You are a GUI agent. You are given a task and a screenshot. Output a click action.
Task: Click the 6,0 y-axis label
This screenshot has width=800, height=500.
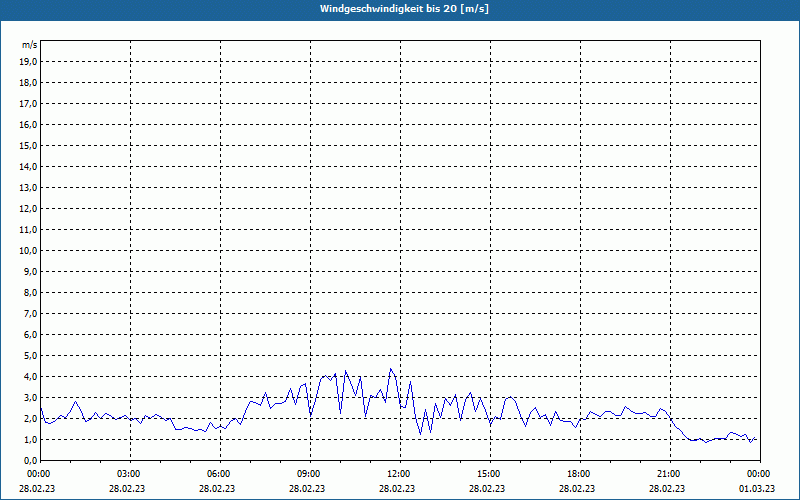pos(30,335)
